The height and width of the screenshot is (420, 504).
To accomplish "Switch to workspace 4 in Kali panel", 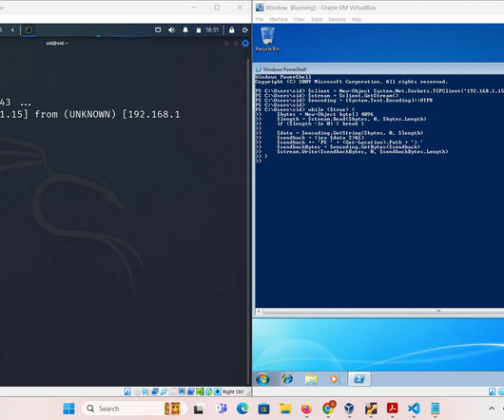I will click(x=12, y=29).
